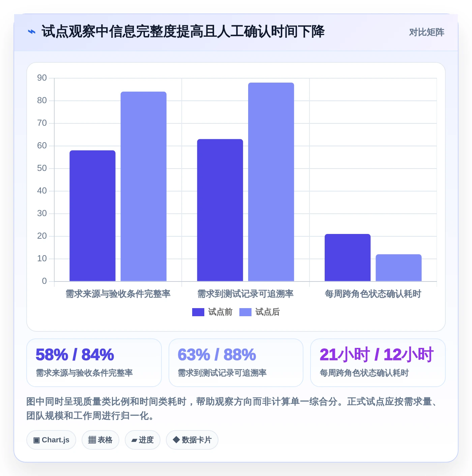Click the grid icon in 表格 chip

click(x=92, y=440)
